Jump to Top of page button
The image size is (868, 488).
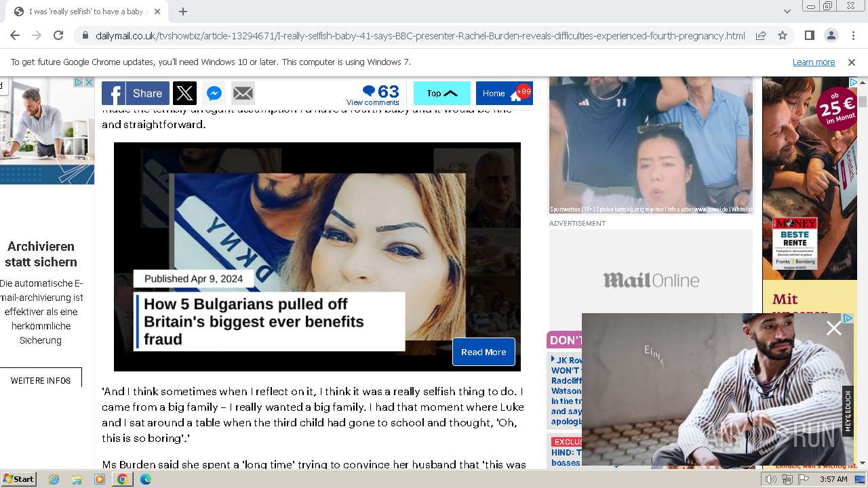442,94
